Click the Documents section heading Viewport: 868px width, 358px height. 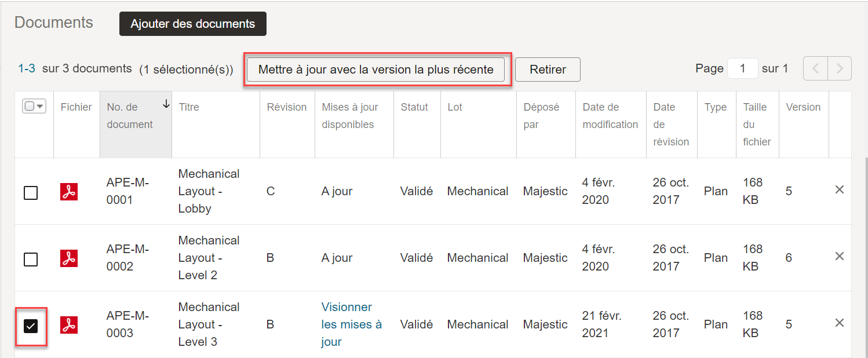[54, 22]
